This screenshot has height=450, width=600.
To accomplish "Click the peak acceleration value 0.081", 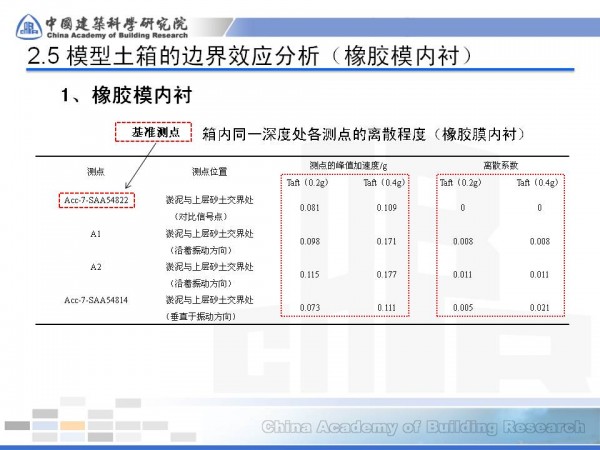I will coord(309,208).
